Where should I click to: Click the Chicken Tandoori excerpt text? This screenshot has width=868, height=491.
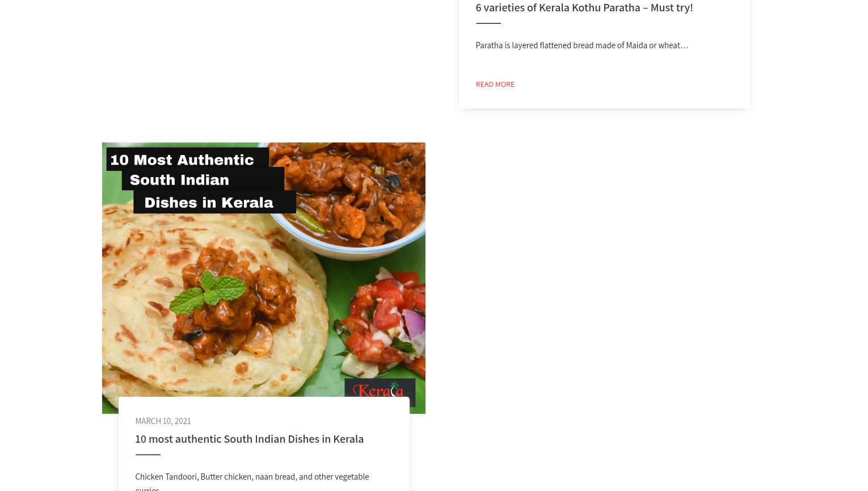pos(252,481)
